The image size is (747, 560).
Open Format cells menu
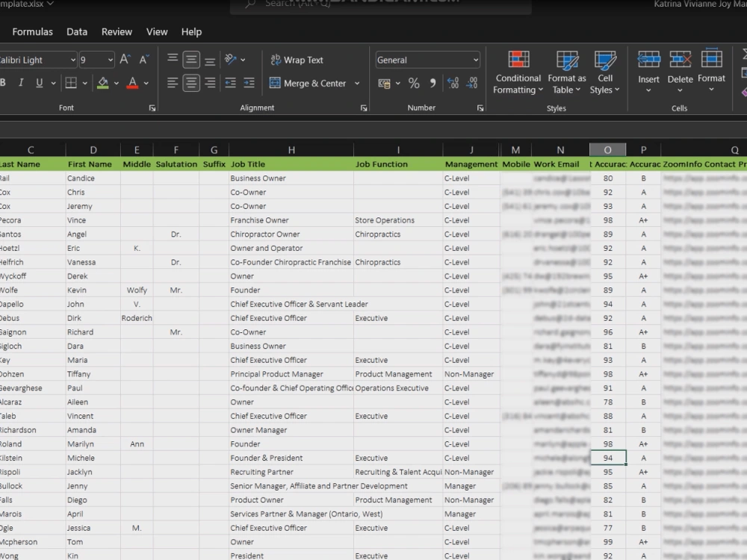click(711, 70)
